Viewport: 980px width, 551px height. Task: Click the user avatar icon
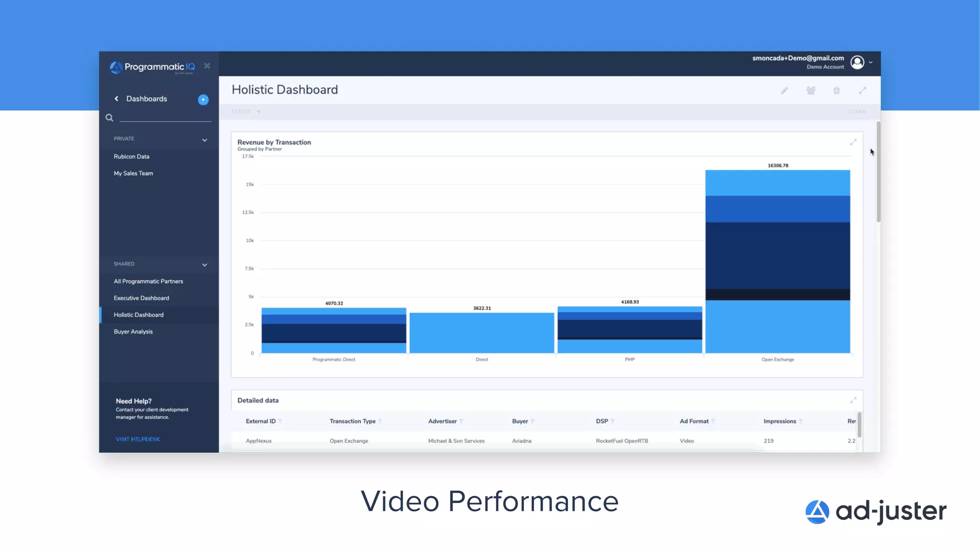(x=857, y=62)
